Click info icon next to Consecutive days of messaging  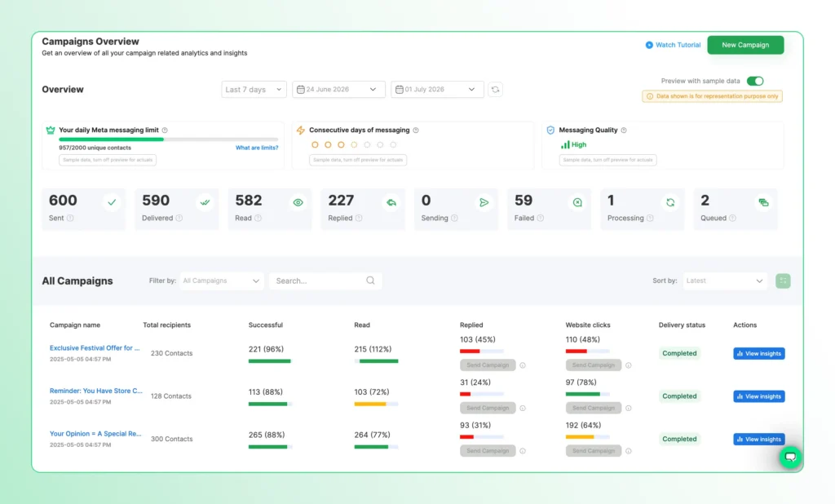416,130
